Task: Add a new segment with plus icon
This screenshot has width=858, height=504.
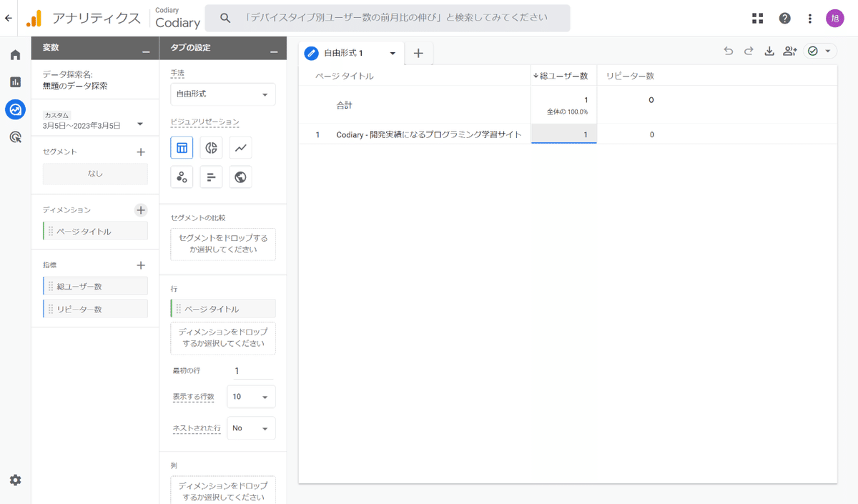Action: [141, 152]
